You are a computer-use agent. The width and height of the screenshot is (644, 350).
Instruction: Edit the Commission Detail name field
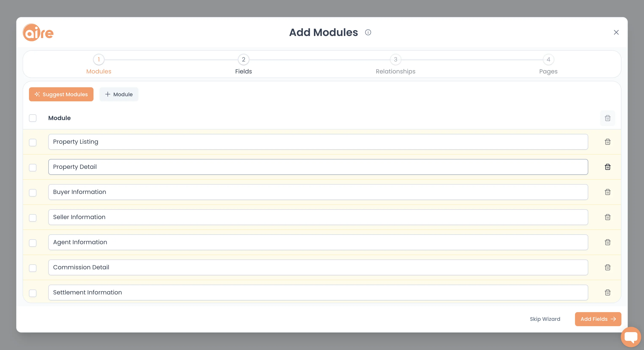318,267
